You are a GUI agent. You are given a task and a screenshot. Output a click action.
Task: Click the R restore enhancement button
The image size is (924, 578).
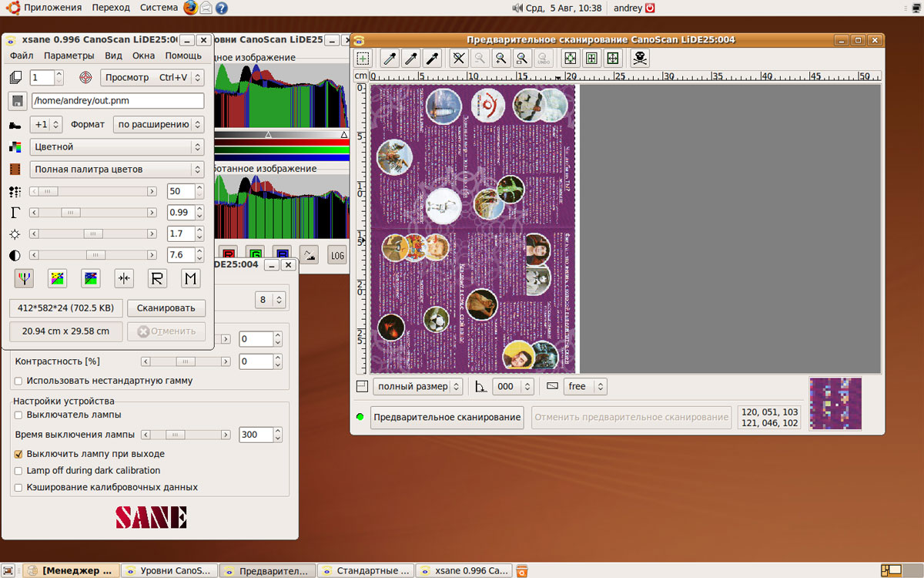tap(157, 278)
